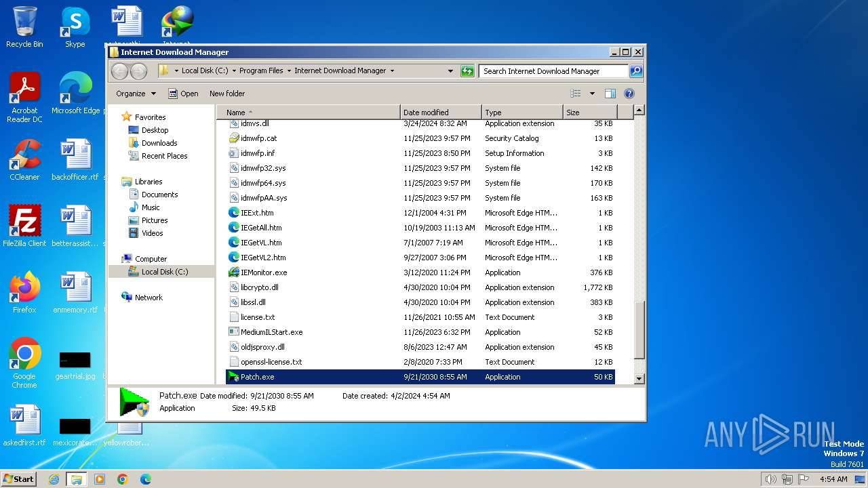Click the Back navigation arrow
The width and height of the screenshot is (868, 488).
click(x=120, y=71)
